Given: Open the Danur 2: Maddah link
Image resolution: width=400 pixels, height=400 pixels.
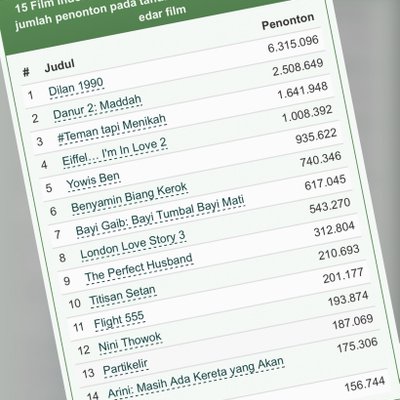Looking at the screenshot, I should coord(97,108).
